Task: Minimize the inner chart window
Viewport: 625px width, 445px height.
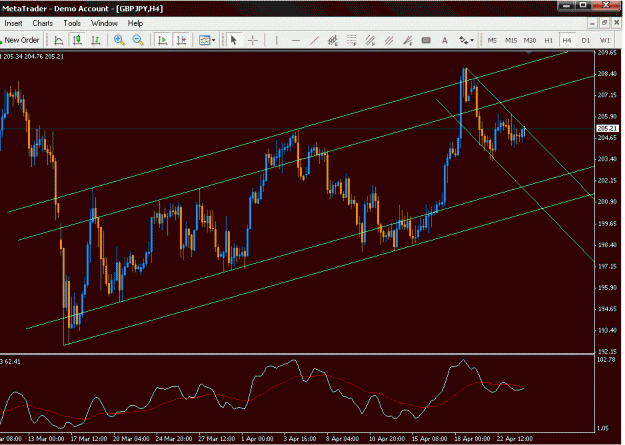Action: pyautogui.click(x=592, y=23)
